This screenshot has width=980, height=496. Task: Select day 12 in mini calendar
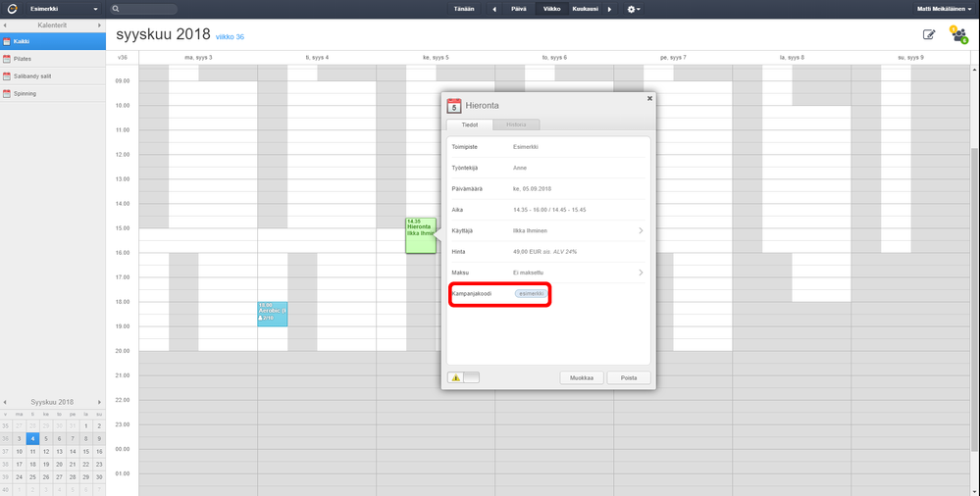[46, 452]
